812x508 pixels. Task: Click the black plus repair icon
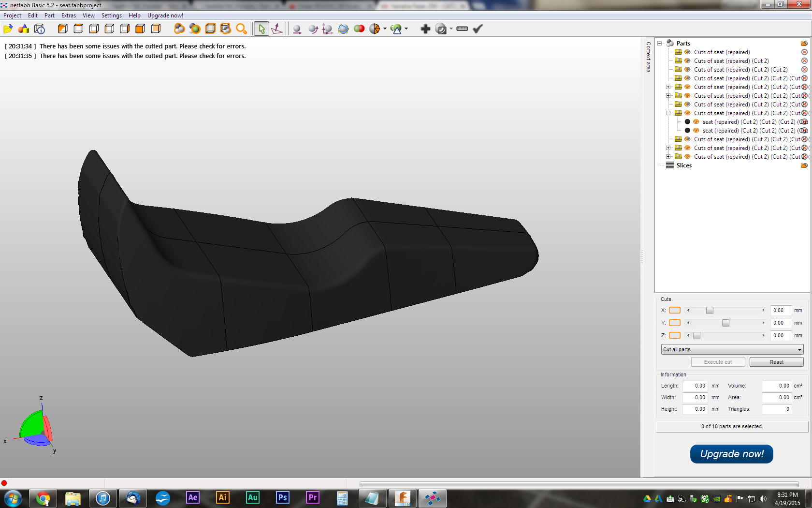click(x=425, y=29)
